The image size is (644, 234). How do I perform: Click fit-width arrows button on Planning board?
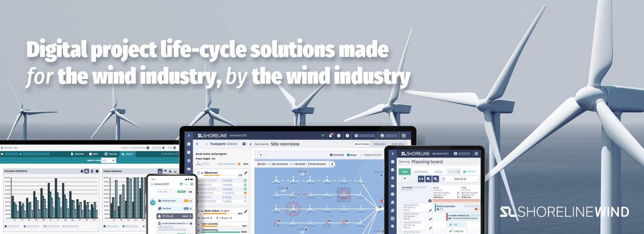(421, 179)
